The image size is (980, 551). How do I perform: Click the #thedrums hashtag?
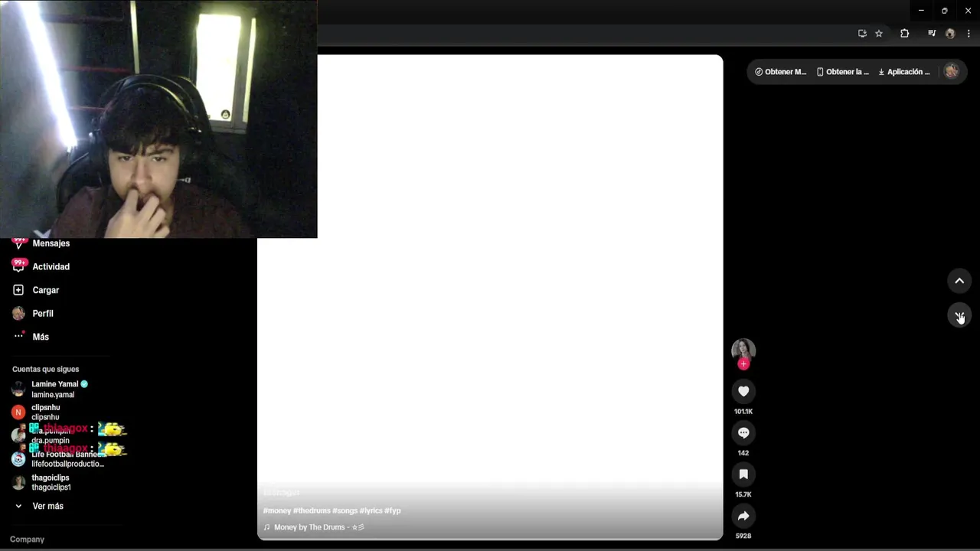(312, 510)
